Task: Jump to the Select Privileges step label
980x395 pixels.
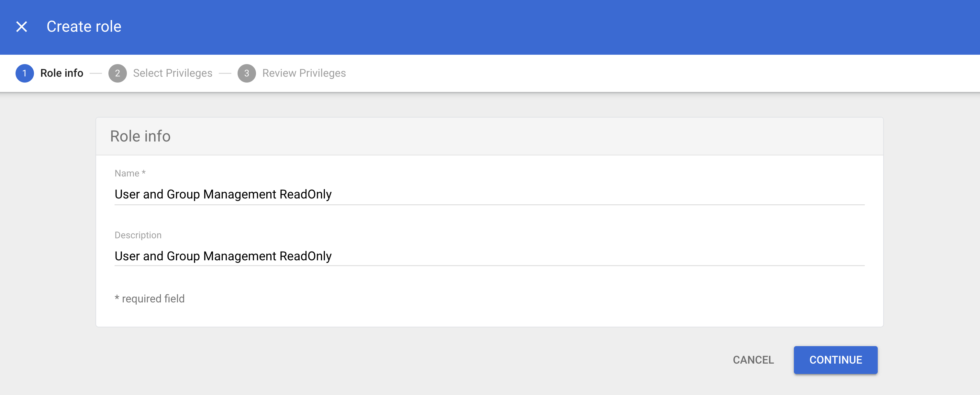Action: pyautogui.click(x=172, y=73)
